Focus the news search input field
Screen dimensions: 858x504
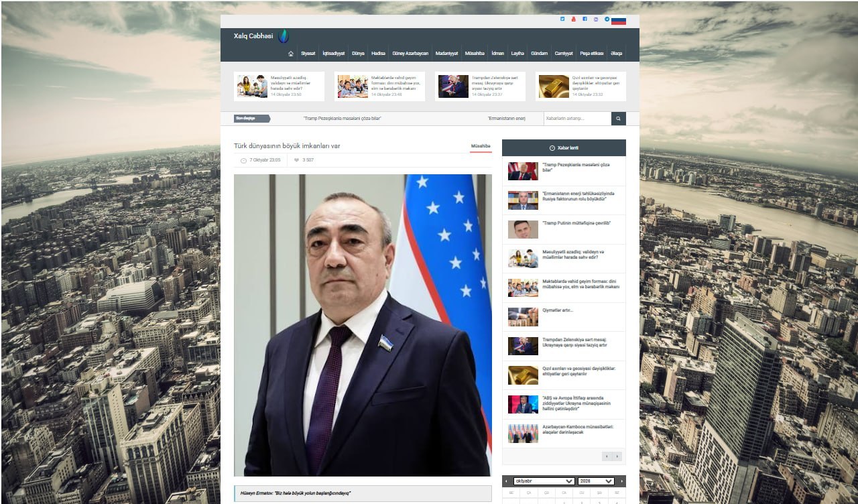pyautogui.click(x=577, y=119)
